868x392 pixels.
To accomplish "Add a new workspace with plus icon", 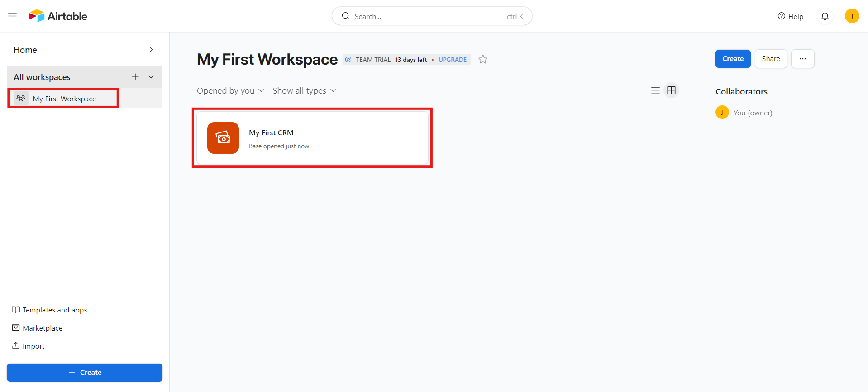I will pyautogui.click(x=135, y=77).
